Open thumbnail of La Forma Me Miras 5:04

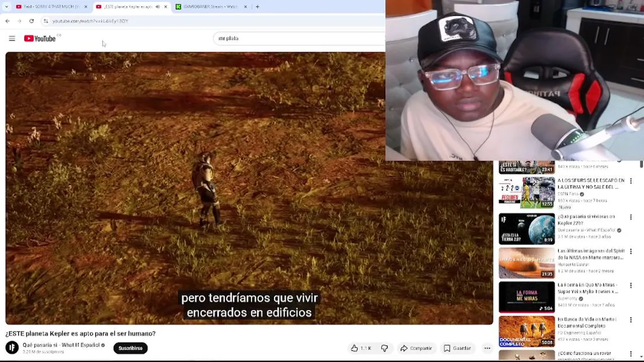[527, 297]
